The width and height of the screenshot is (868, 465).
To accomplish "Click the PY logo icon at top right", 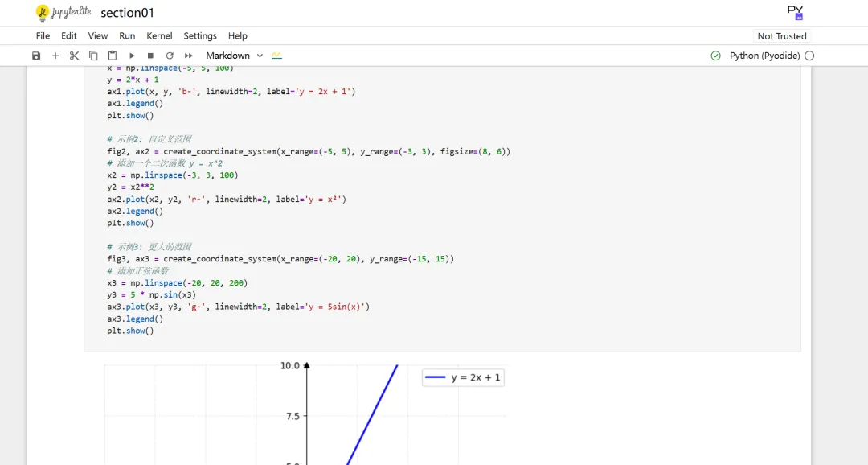I will [x=796, y=13].
